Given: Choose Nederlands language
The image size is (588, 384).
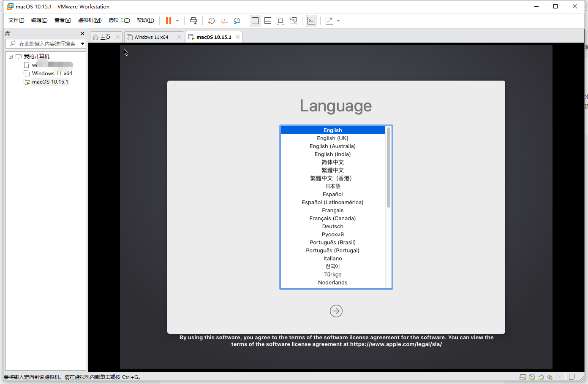Looking at the screenshot, I should click(x=333, y=282).
